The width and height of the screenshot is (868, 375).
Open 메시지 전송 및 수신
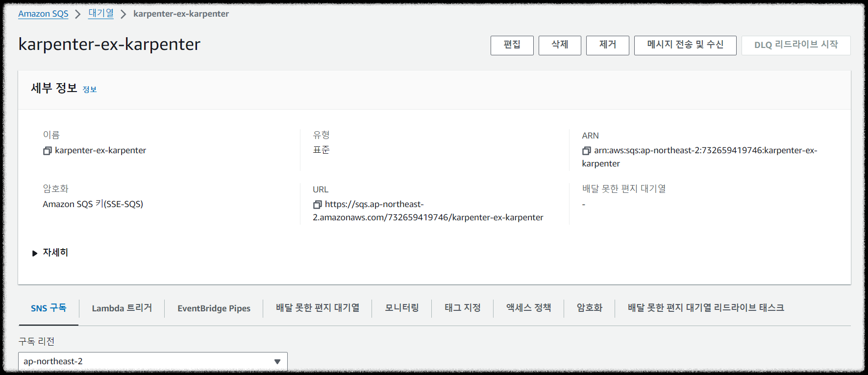(685, 45)
